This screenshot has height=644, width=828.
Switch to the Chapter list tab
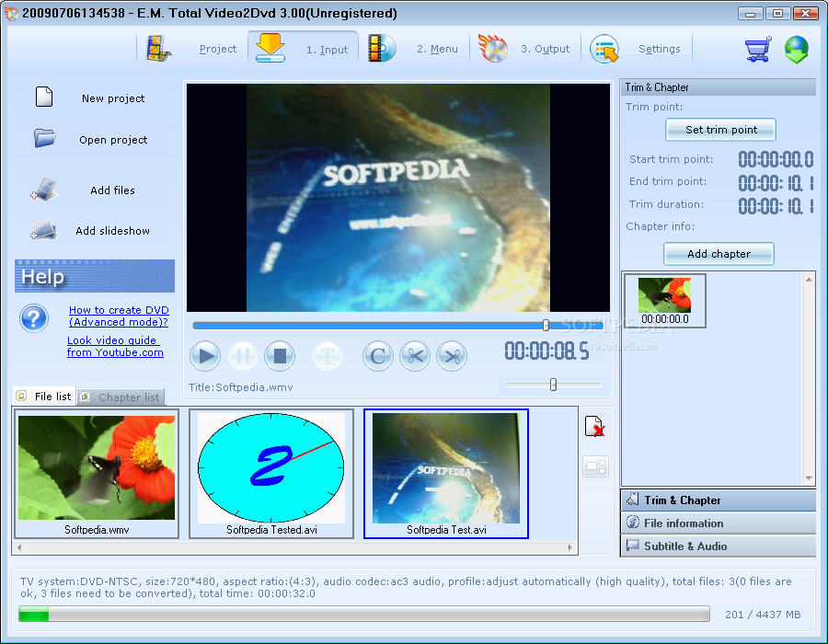coord(121,397)
